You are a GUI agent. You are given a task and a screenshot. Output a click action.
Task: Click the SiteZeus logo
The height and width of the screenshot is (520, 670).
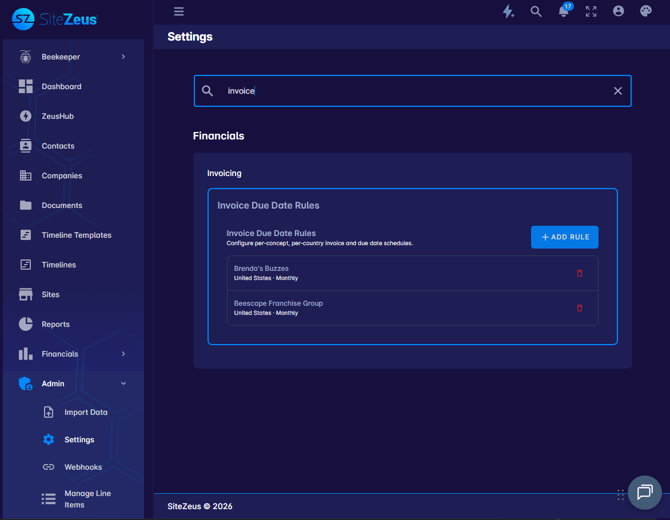tap(55, 19)
